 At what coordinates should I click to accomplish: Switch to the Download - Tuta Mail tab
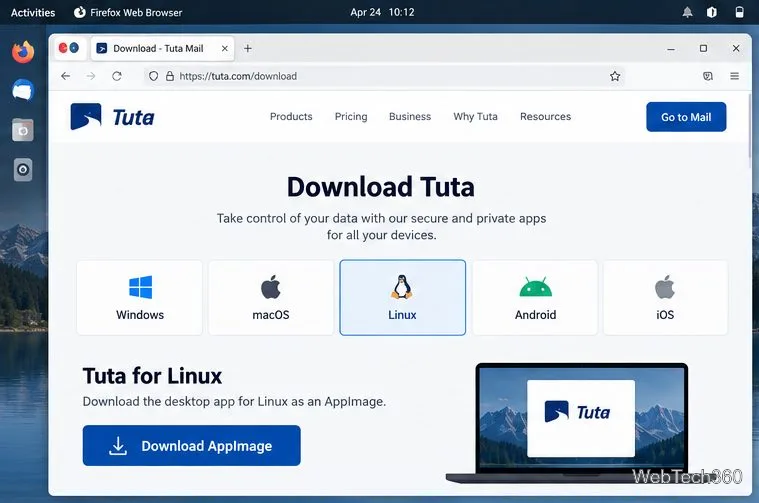click(162, 48)
